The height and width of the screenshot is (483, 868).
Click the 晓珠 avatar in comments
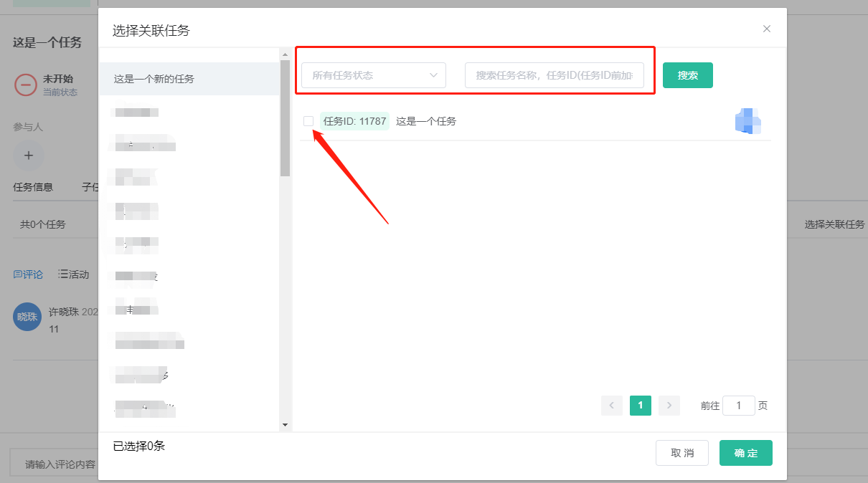27,317
